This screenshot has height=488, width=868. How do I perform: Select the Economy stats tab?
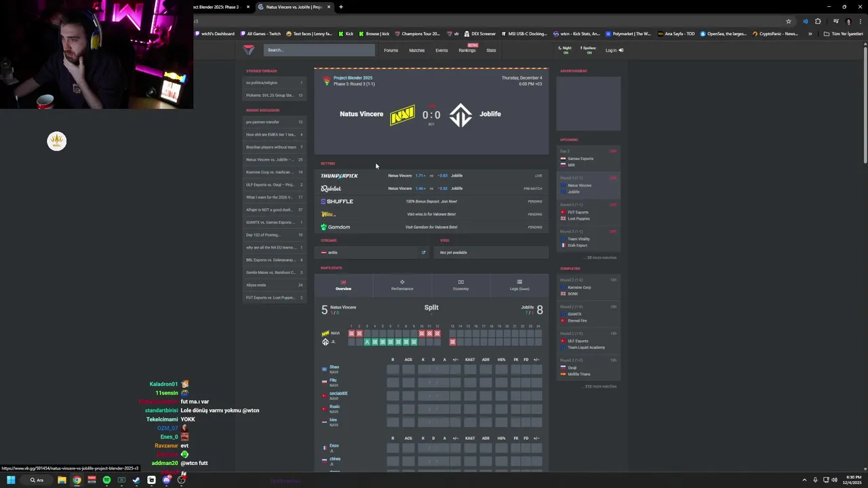pyautogui.click(x=460, y=285)
